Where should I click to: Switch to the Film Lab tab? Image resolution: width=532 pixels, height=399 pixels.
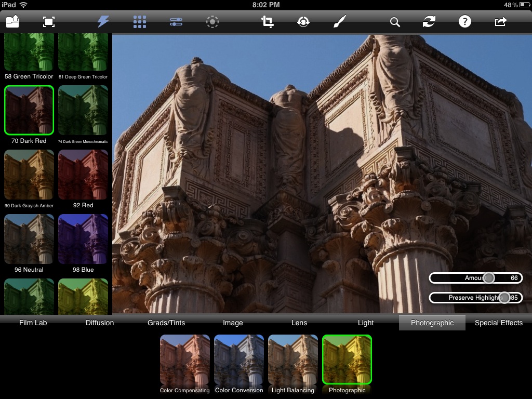click(x=33, y=323)
